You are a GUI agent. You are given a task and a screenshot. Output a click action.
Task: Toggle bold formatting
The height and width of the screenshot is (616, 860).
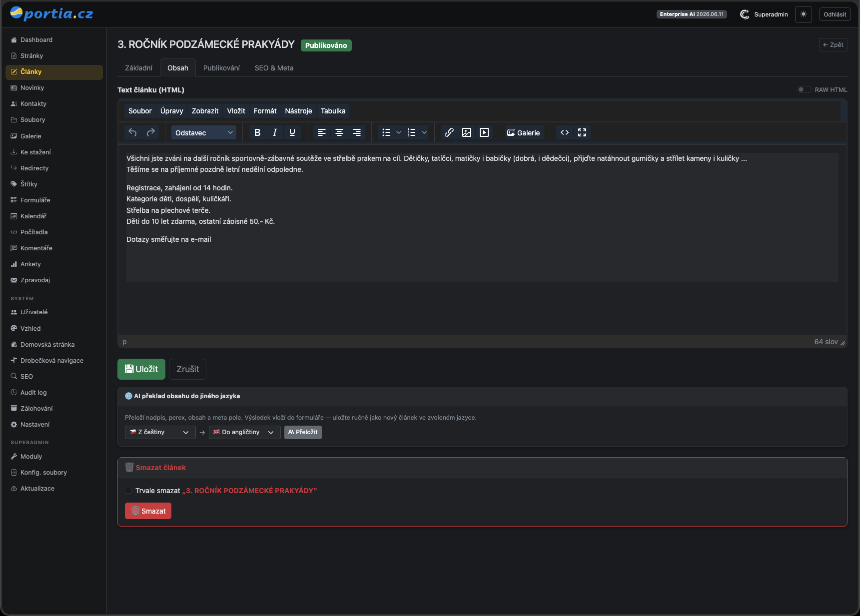click(257, 132)
